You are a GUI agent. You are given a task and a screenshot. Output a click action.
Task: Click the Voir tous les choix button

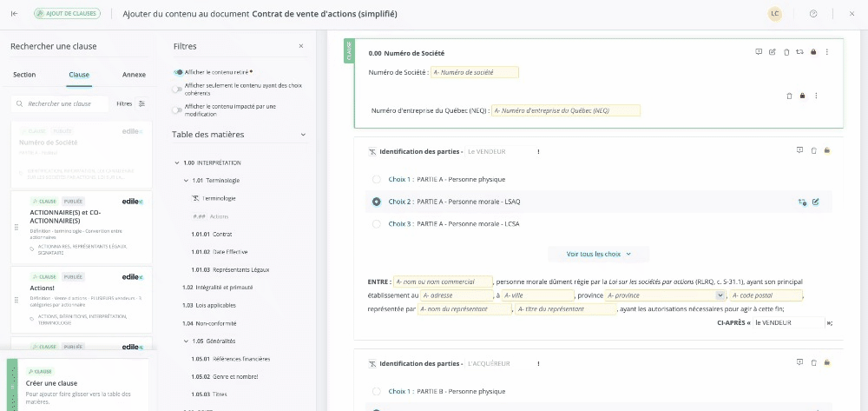pyautogui.click(x=598, y=254)
